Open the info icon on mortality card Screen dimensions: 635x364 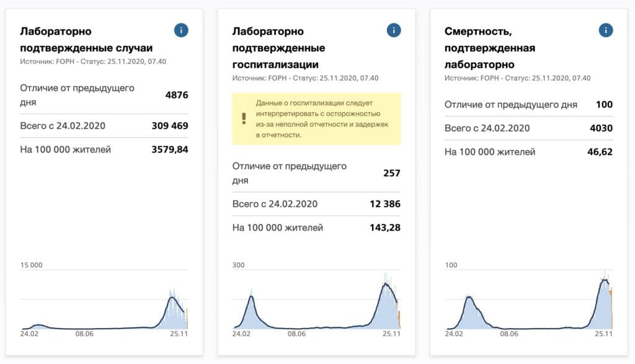point(605,29)
